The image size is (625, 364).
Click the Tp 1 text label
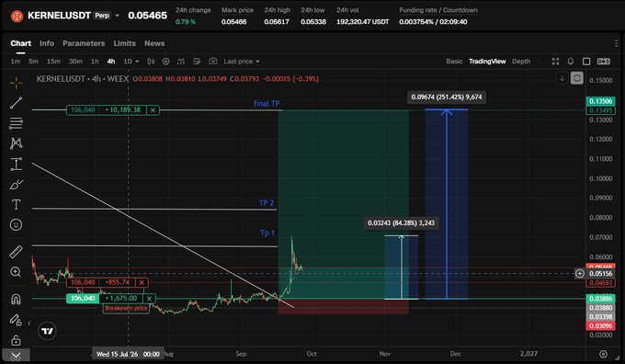267,233
